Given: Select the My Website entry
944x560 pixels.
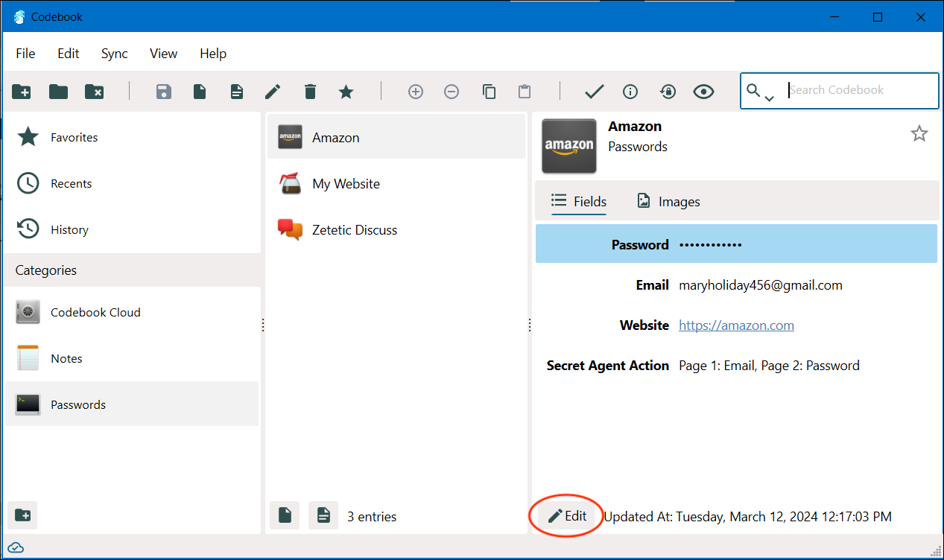Looking at the screenshot, I should pos(396,183).
